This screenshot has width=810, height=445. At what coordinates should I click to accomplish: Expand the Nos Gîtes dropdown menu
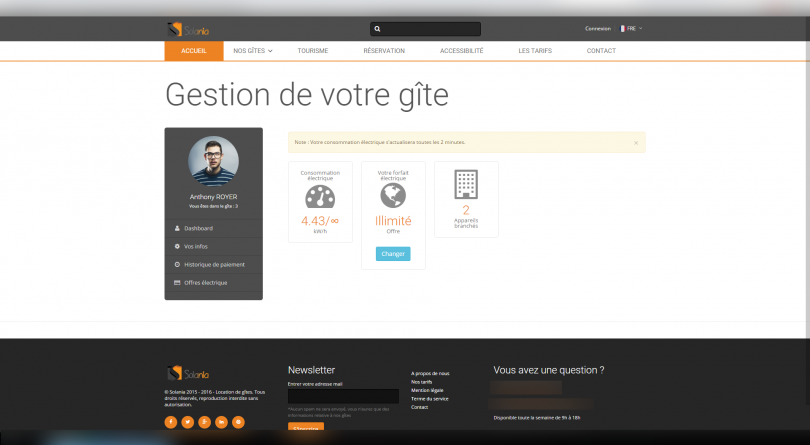click(x=253, y=50)
